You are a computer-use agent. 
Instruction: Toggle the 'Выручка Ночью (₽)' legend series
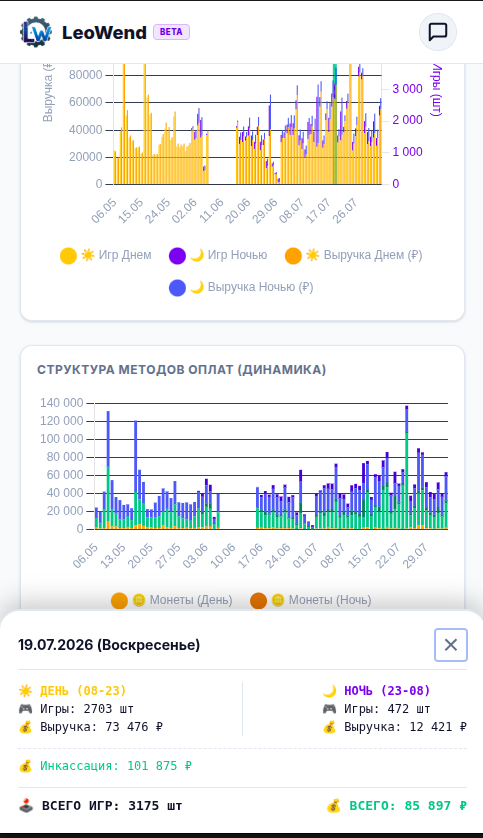coord(241,287)
